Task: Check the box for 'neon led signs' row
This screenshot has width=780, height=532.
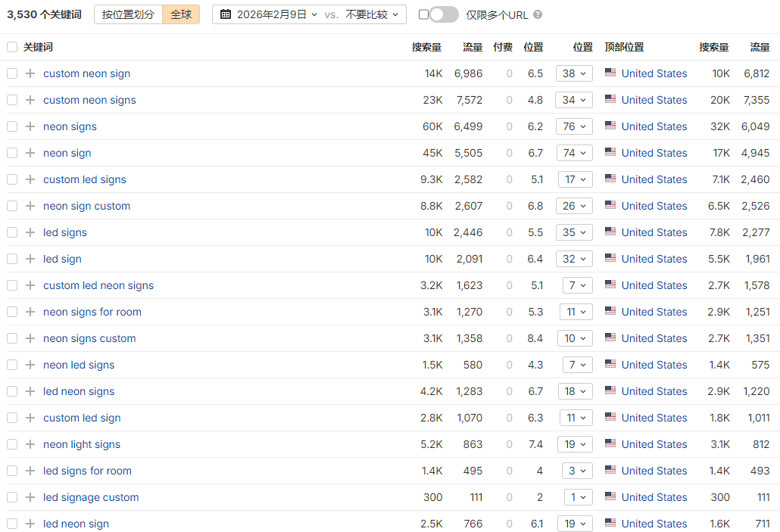Action: 12,365
